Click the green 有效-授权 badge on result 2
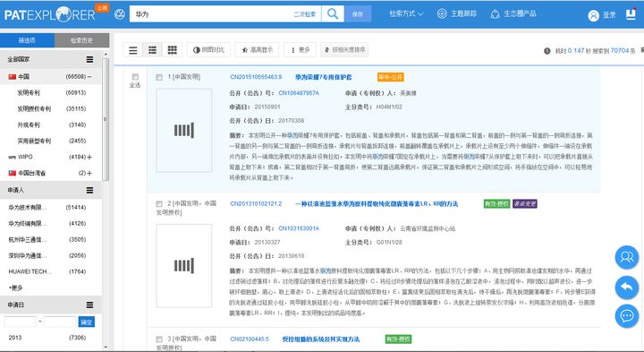Viewport: 644px width, 352px height. coord(496,203)
